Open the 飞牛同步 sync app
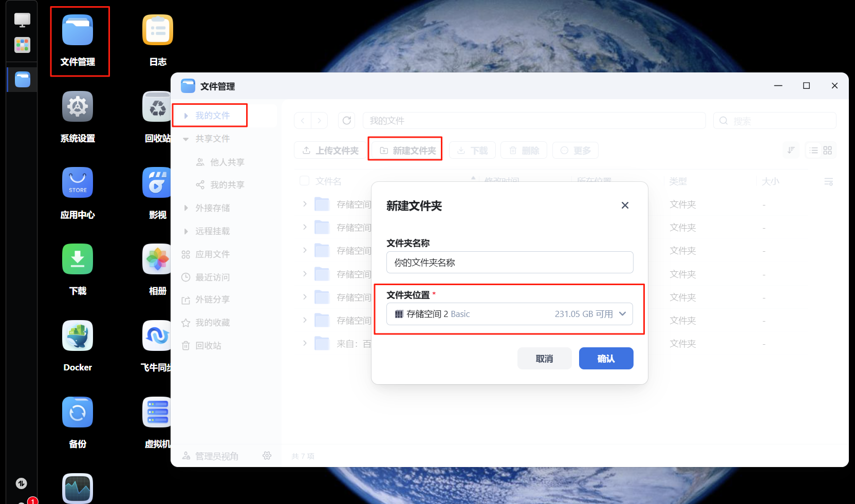This screenshot has width=855, height=504. 156,346
